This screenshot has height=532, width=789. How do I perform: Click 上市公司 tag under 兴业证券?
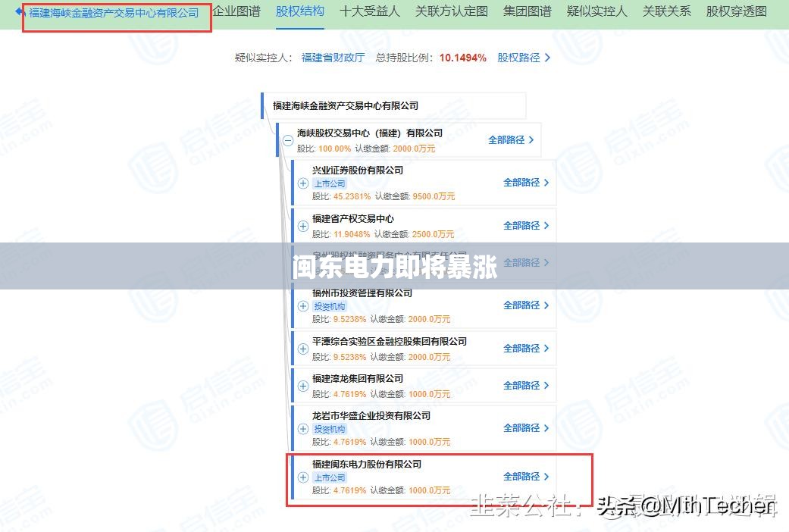pyautogui.click(x=330, y=183)
